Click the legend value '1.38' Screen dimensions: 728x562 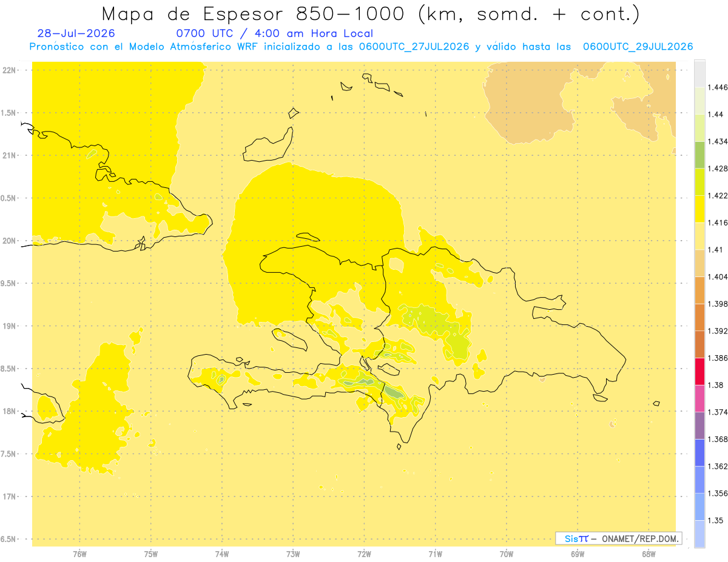(x=715, y=385)
